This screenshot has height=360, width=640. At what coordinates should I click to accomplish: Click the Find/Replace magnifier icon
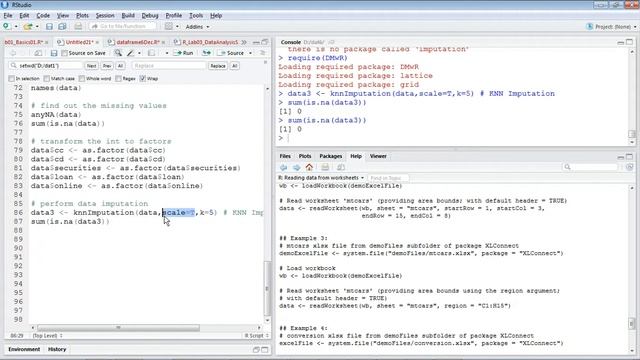118,53
